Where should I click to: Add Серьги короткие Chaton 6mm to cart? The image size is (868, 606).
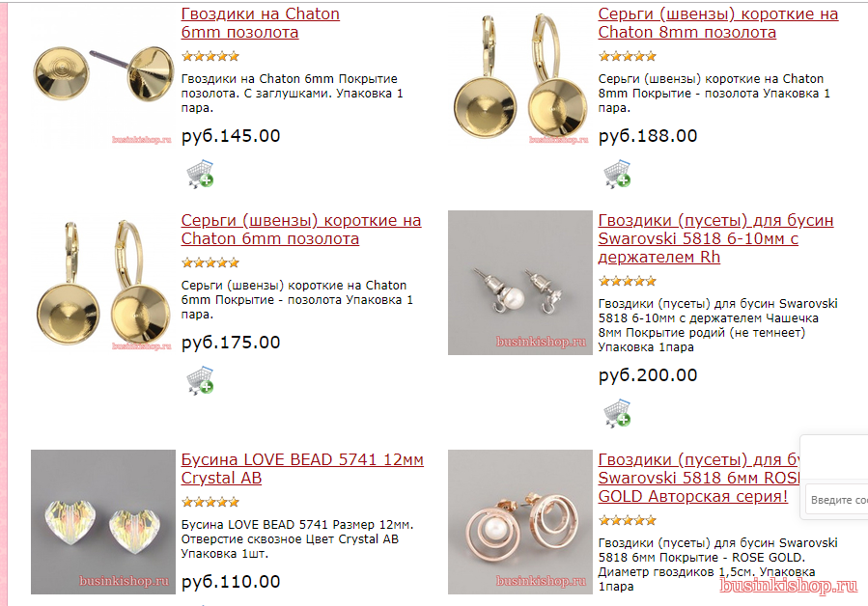[201, 380]
